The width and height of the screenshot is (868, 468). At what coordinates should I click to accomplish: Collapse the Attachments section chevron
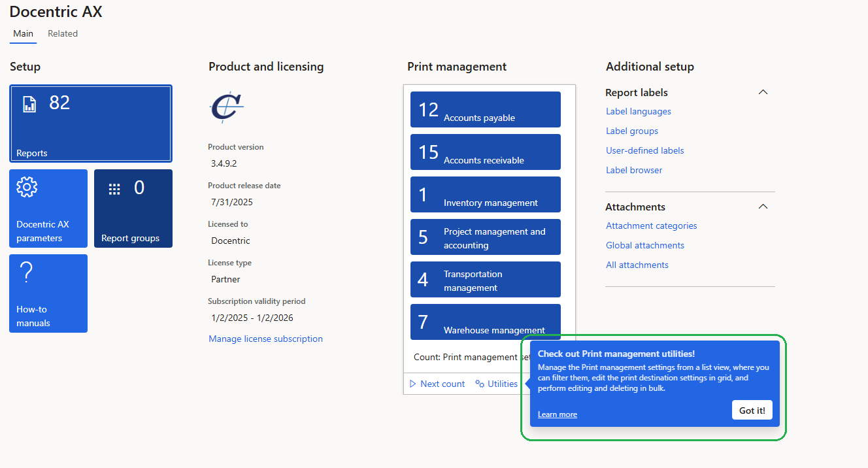(x=762, y=207)
